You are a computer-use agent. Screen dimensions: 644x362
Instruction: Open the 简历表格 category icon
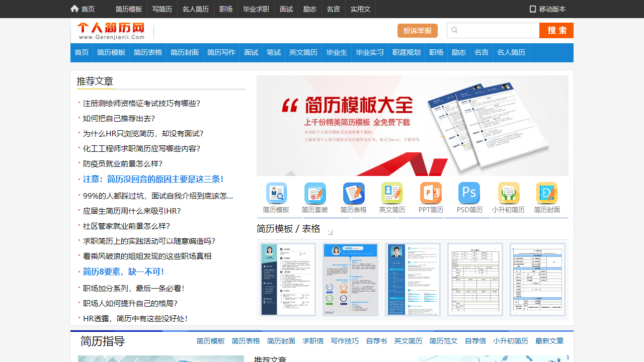(x=354, y=193)
